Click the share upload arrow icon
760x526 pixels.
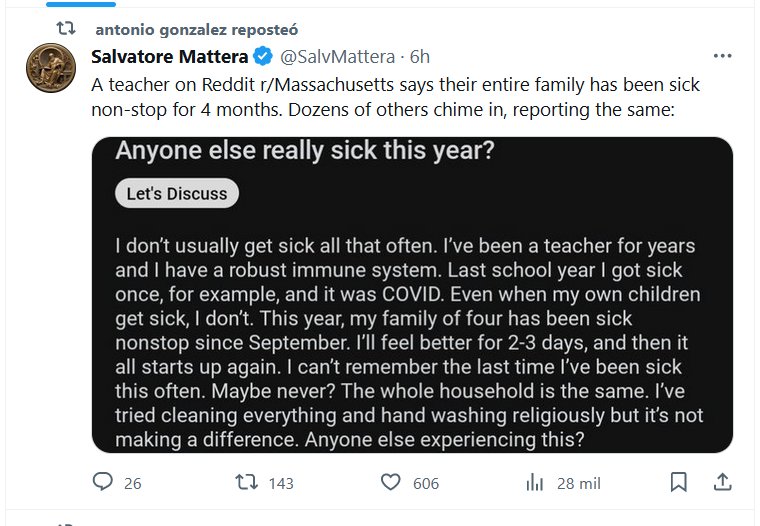pos(722,482)
